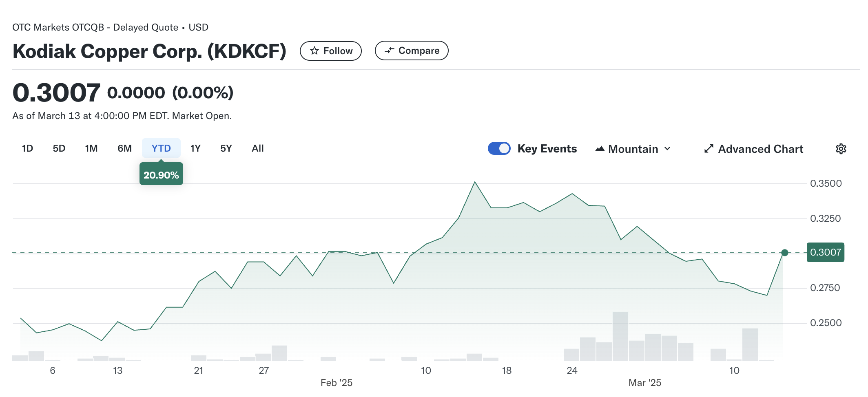Click the compare arrows icon
Viewport: 868px width, 397px height.
pyautogui.click(x=390, y=51)
